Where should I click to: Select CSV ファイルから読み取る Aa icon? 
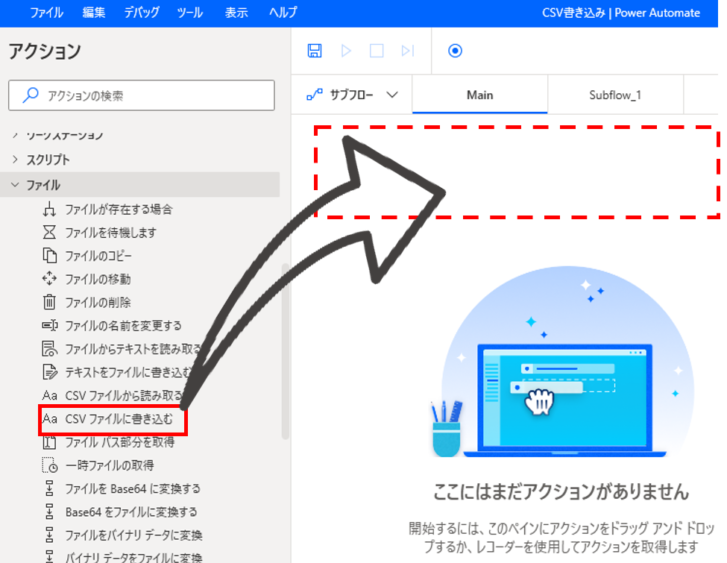(50, 396)
